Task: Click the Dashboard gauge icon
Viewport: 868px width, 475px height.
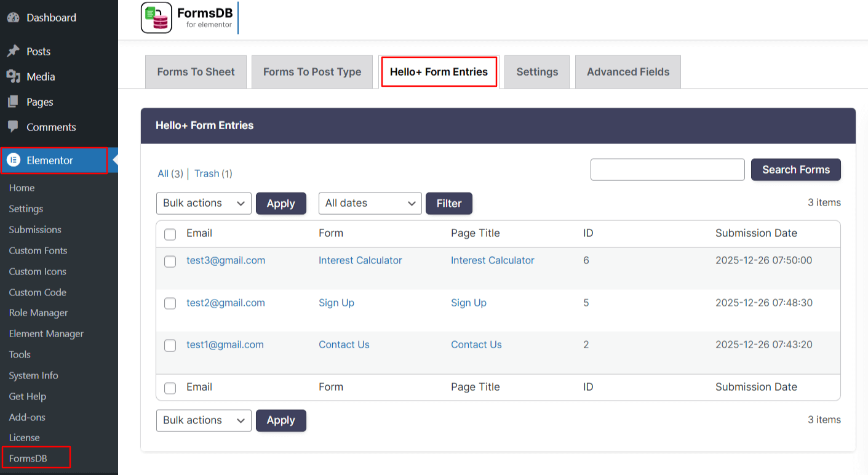Action: point(13,17)
